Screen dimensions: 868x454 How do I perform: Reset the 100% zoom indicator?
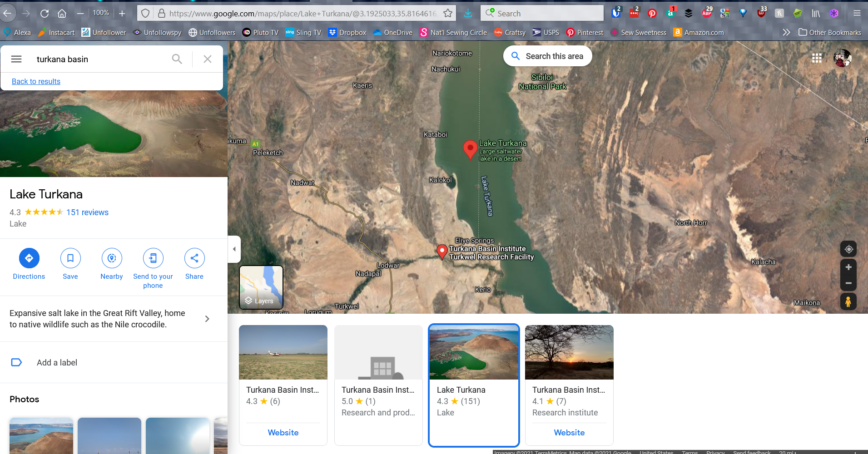[x=101, y=13]
